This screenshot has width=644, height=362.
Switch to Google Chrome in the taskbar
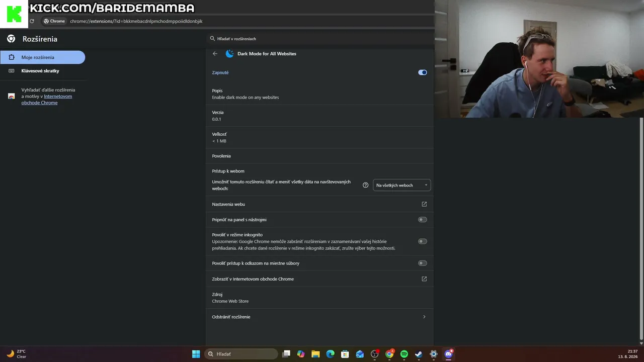point(389,354)
